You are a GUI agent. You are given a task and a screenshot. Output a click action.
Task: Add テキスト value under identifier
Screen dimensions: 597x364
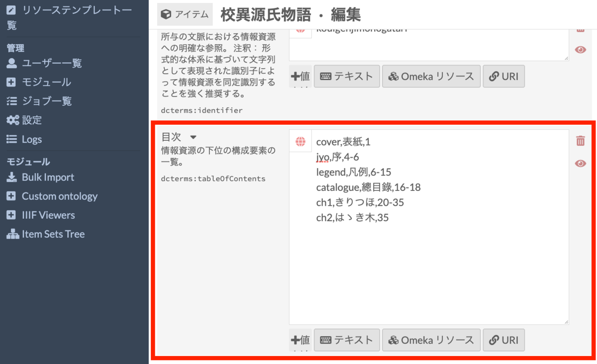pyautogui.click(x=347, y=77)
